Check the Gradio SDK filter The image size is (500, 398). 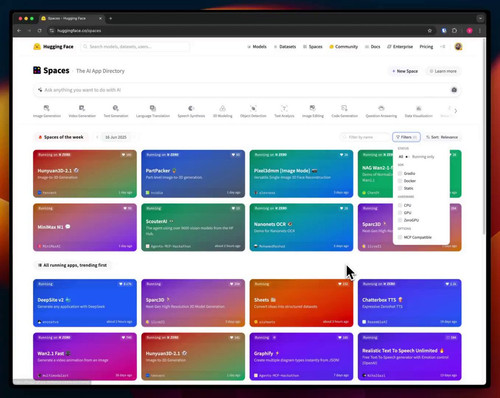click(400, 173)
